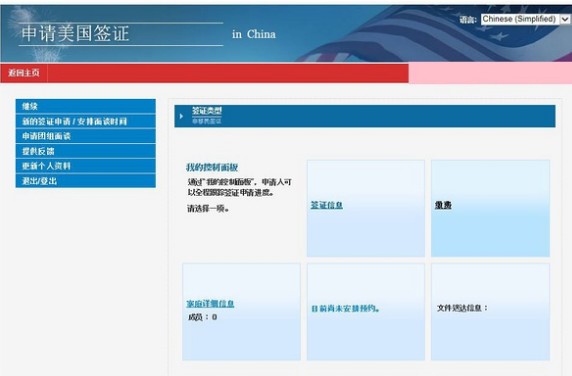
Task: Click the 目前尚未安排预约 appointment text
Action: click(x=345, y=309)
